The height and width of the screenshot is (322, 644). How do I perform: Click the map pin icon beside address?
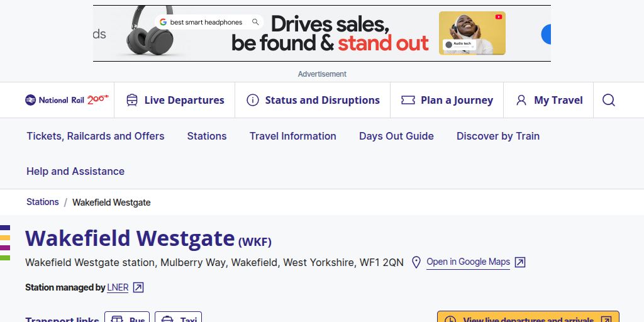pyautogui.click(x=416, y=262)
